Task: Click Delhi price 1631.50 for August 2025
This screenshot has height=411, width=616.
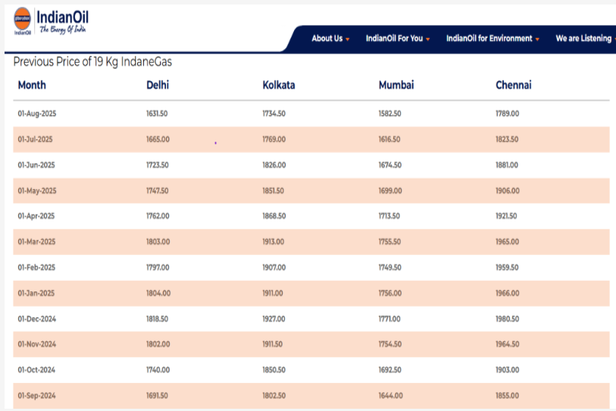Action: pyautogui.click(x=157, y=114)
